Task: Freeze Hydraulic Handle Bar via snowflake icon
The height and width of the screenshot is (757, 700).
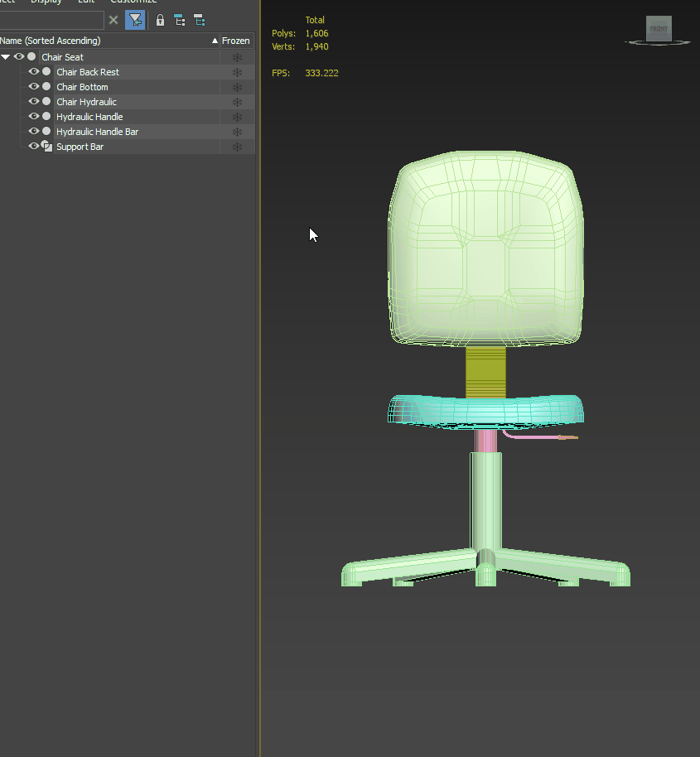Action: coord(239,131)
